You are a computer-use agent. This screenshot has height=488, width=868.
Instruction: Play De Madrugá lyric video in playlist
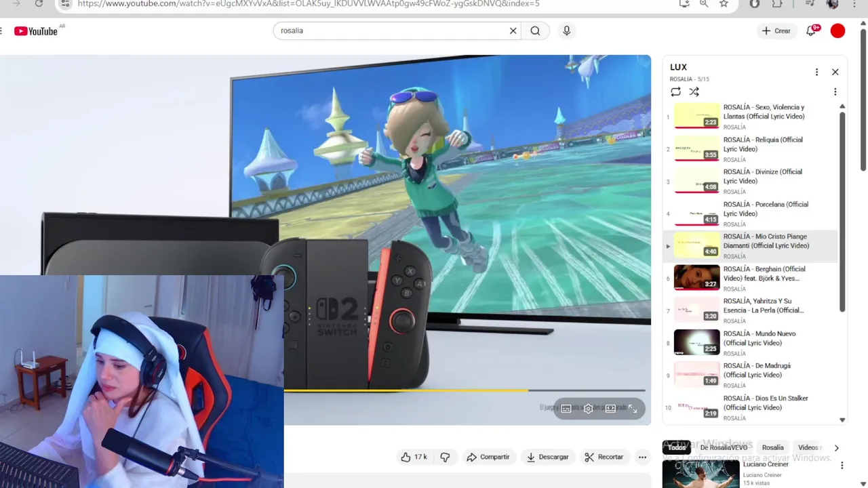click(750, 375)
